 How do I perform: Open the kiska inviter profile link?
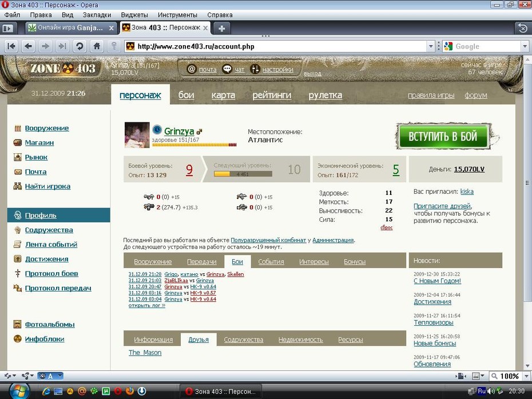pos(467,191)
